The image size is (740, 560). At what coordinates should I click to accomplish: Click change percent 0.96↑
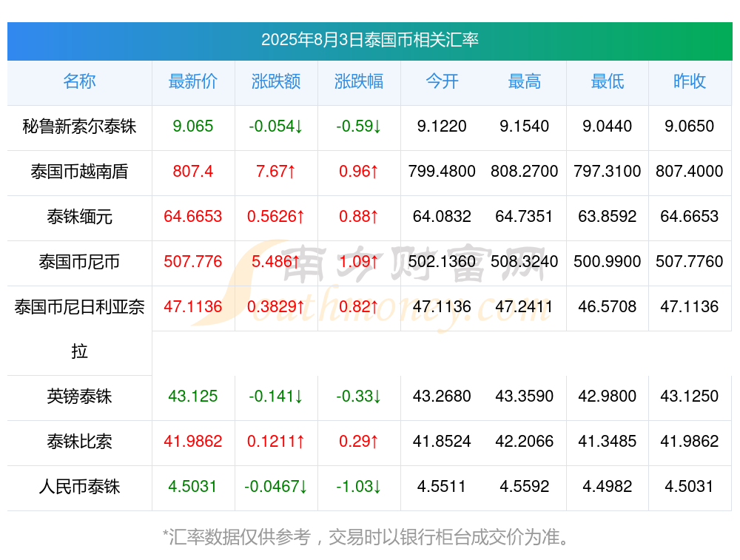(359, 172)
